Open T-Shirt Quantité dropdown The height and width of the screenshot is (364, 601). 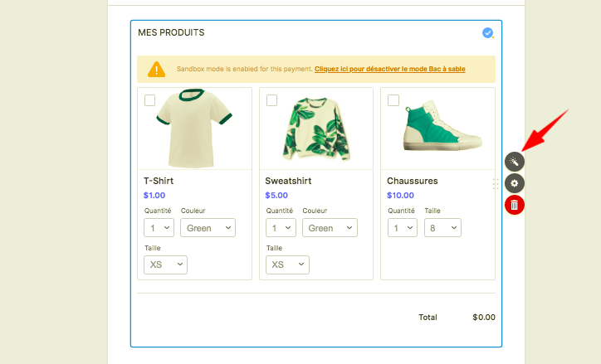pyautogui.click(x=158, y=228)
